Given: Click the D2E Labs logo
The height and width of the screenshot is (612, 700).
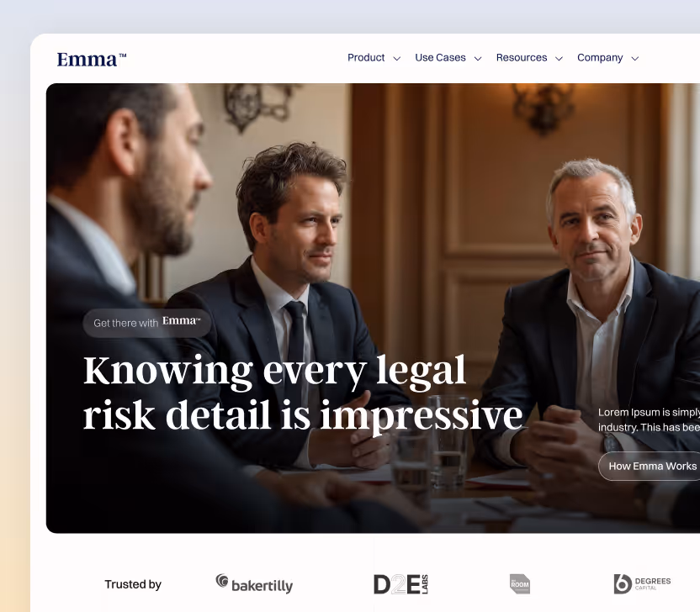Looking at the screenshot, I should click(x=400, y=584).
